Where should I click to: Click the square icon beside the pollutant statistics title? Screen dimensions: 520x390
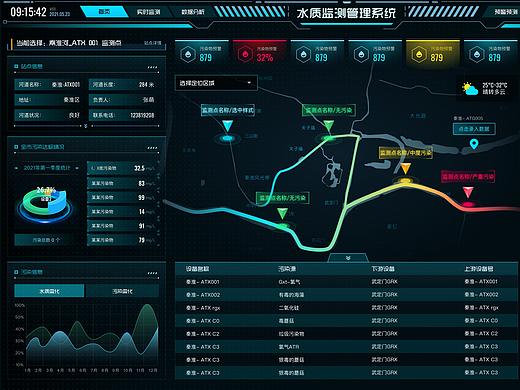(16, 147)
